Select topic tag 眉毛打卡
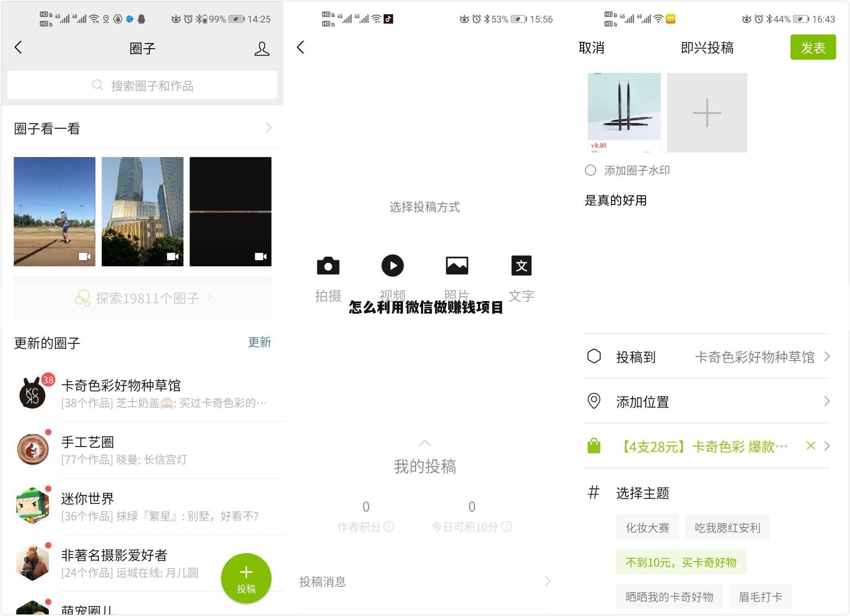 coord(760,596)
